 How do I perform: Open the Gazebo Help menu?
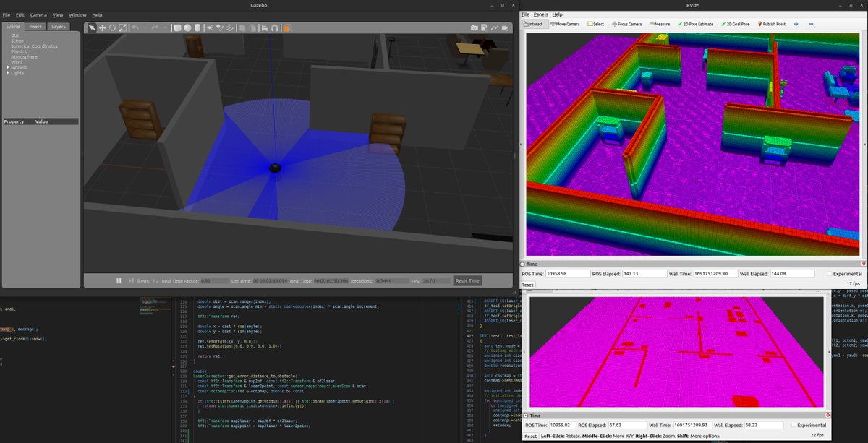click(x=97, y=14)
